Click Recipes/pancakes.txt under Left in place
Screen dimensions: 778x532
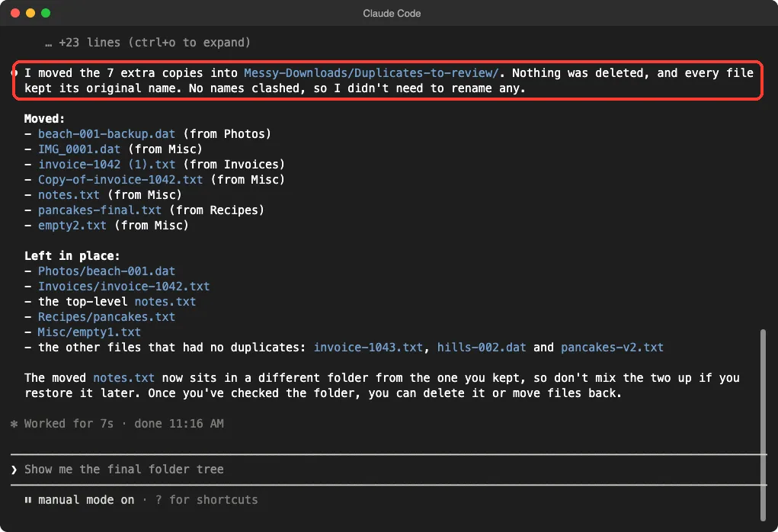click(x=107, y=317)
